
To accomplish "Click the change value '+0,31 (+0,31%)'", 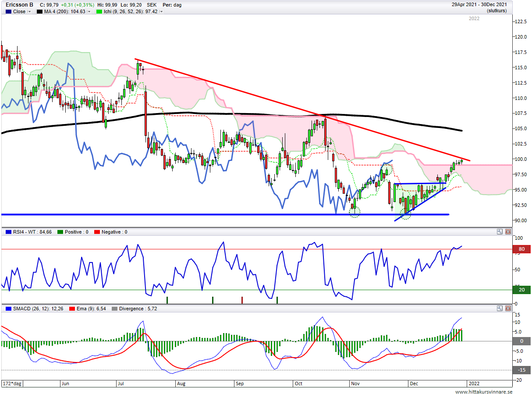I will (x=77, y=5).
